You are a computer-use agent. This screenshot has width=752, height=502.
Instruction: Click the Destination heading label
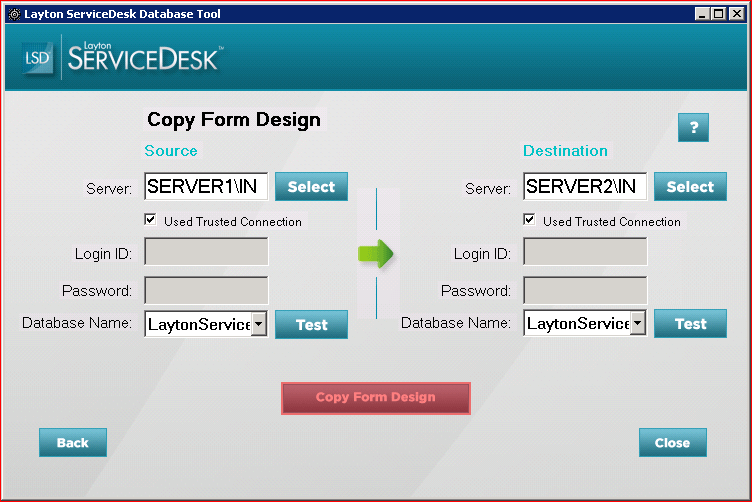pyautogui.click(x=565, y=151)
